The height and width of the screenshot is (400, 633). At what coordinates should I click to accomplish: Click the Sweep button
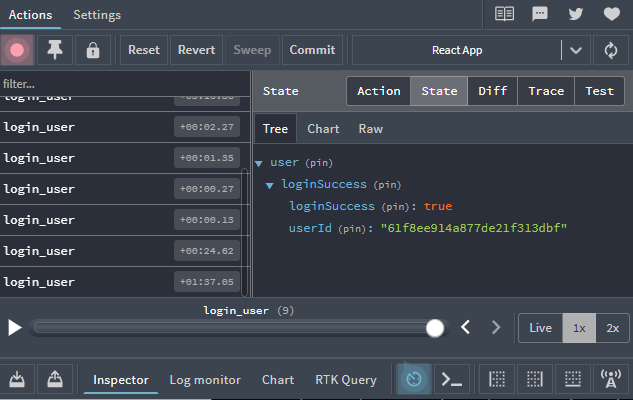coord(252,50)
